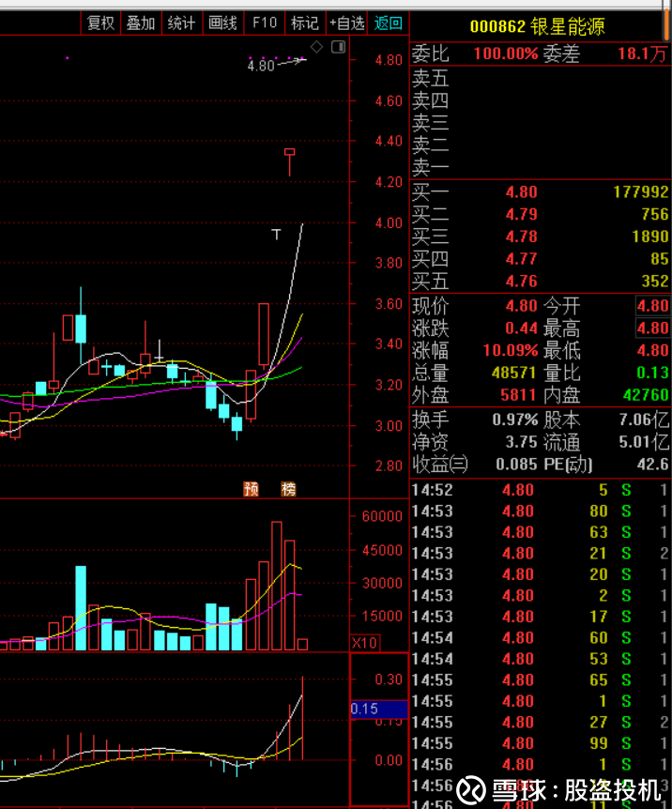Viewport: 672px width, 809px height.
Task: Open the 复权 toolbar option
Action: pos(100,23)
